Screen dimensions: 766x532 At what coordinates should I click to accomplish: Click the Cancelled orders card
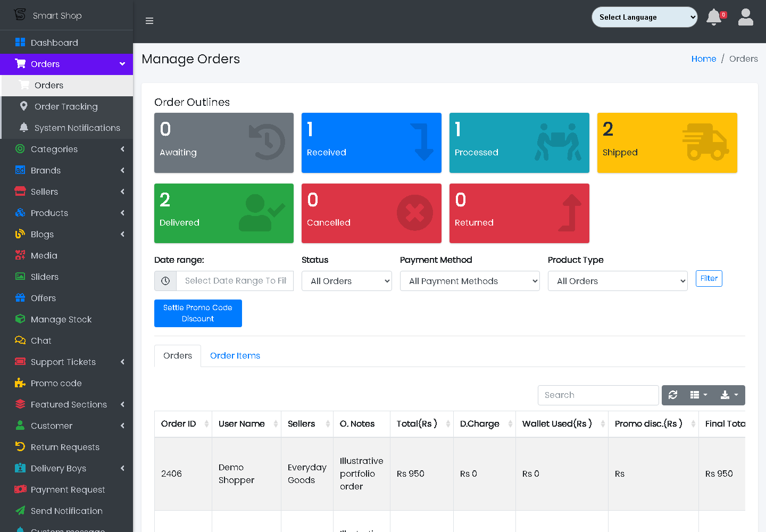click(371, 213)
